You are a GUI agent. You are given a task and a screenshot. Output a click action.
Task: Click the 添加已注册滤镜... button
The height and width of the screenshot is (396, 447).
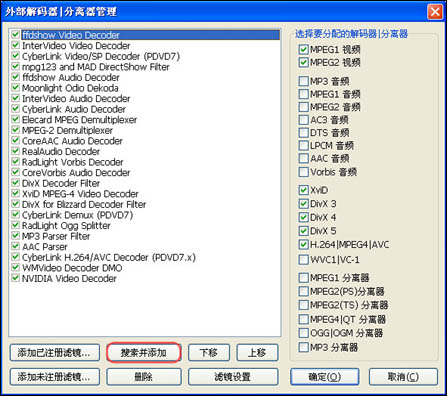point(55,353)
